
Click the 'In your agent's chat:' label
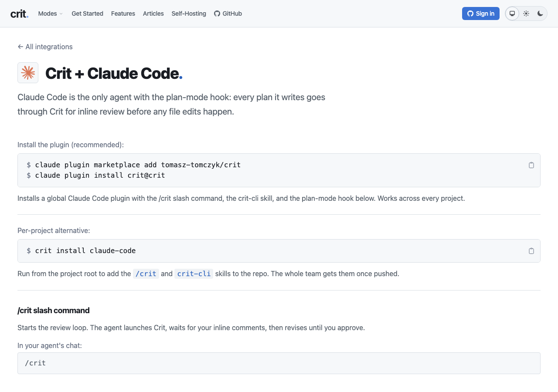click(x=50, y=345)
